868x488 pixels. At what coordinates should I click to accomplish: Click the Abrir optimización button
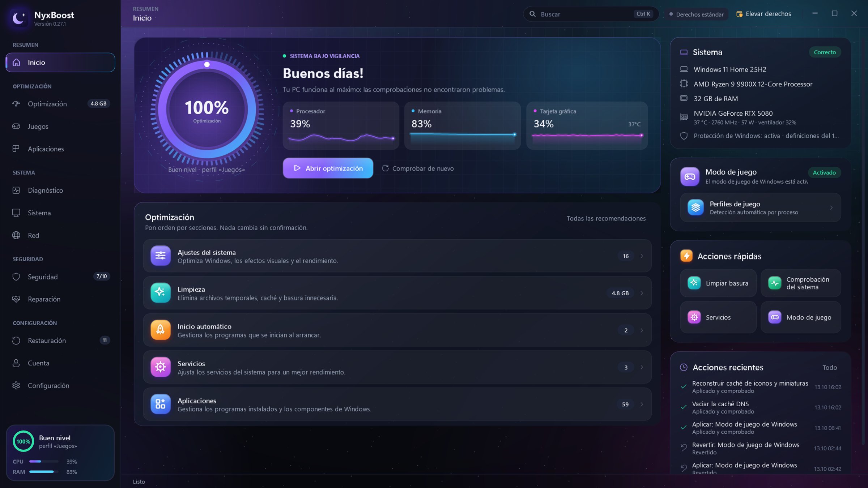click(x=328, y=168)
